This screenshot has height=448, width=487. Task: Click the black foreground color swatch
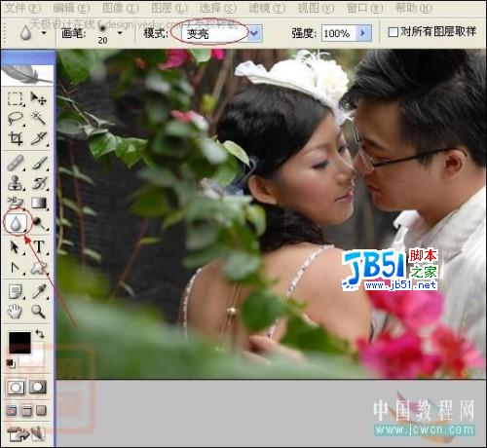pos(19,343)
